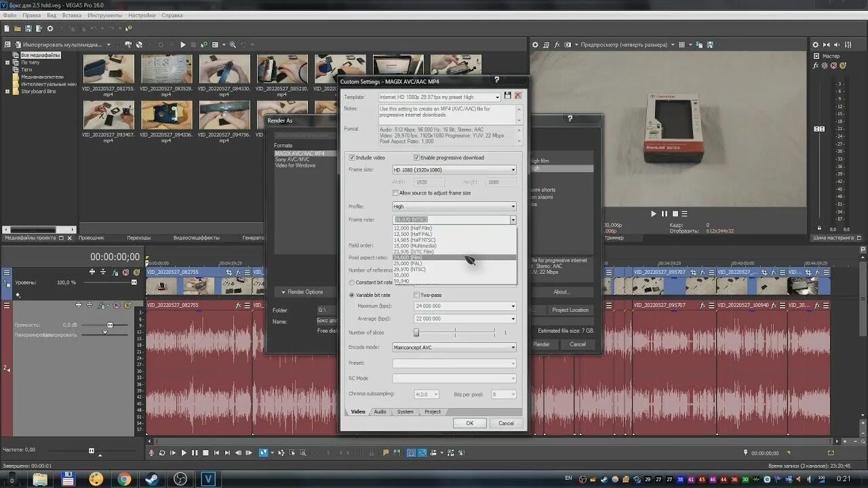Save the template with the floppy icon
868x488 pixels.
[x=508, y=96]
